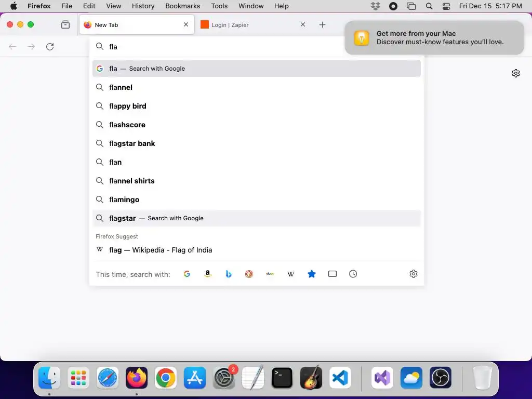532x399 pixels.
Task: Click the address bar containing 'fla'
Action: [217, 47]
